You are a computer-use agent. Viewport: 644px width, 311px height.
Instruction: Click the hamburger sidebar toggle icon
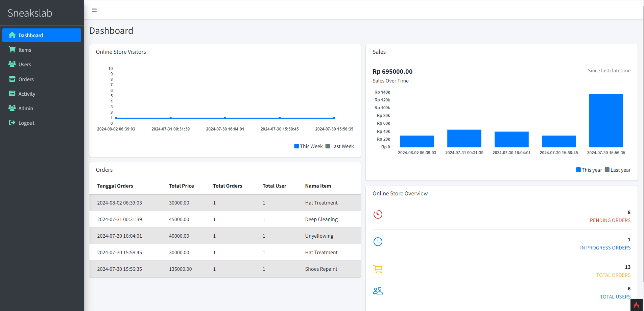(x=94, y=10)
